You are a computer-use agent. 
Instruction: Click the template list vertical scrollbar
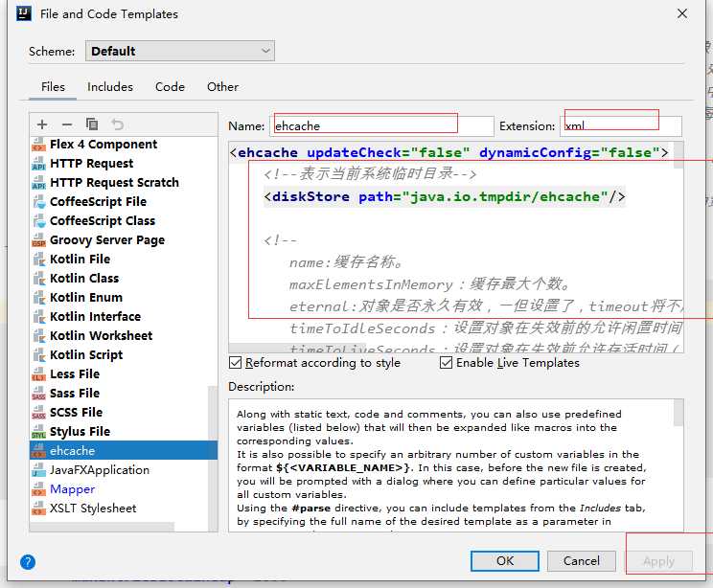213,458
